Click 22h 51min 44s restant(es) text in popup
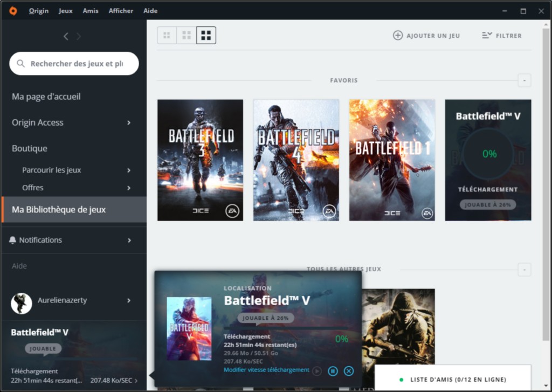Screen dimensions: 552x392 260,345
